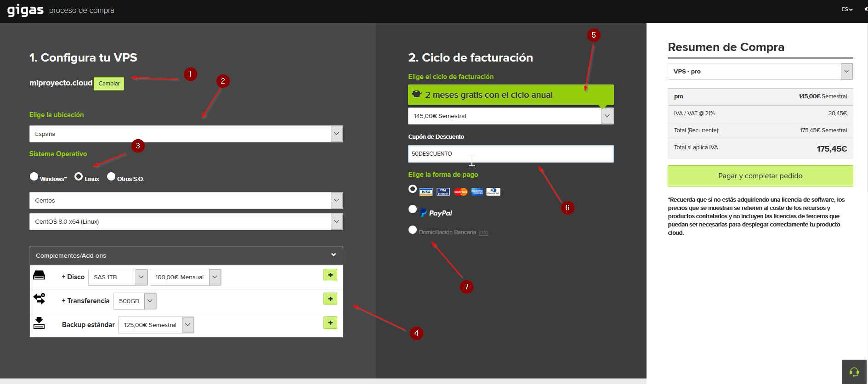Select the Linux radio button

click(79, 176)
